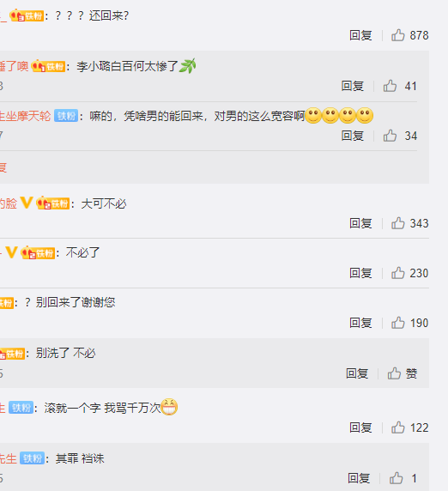Reply to the 不必了 comment
The image size is (448, 491).
(x=360, y=273)
